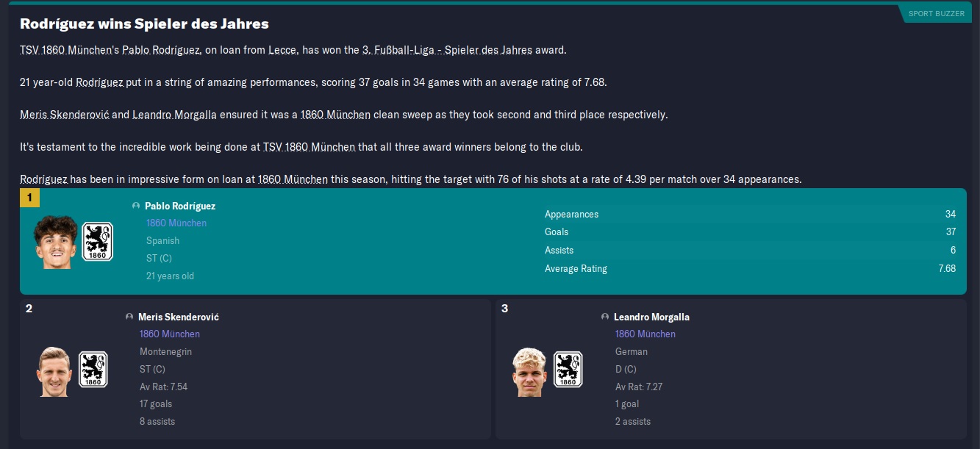
Task: Select the Average Rating row in the winner's stats
Action: [750, 268]
